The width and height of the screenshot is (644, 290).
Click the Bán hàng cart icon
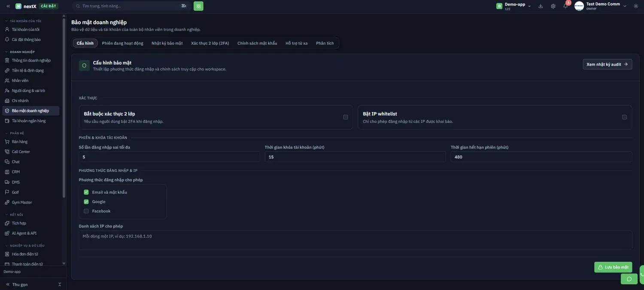tap(7, 142)
